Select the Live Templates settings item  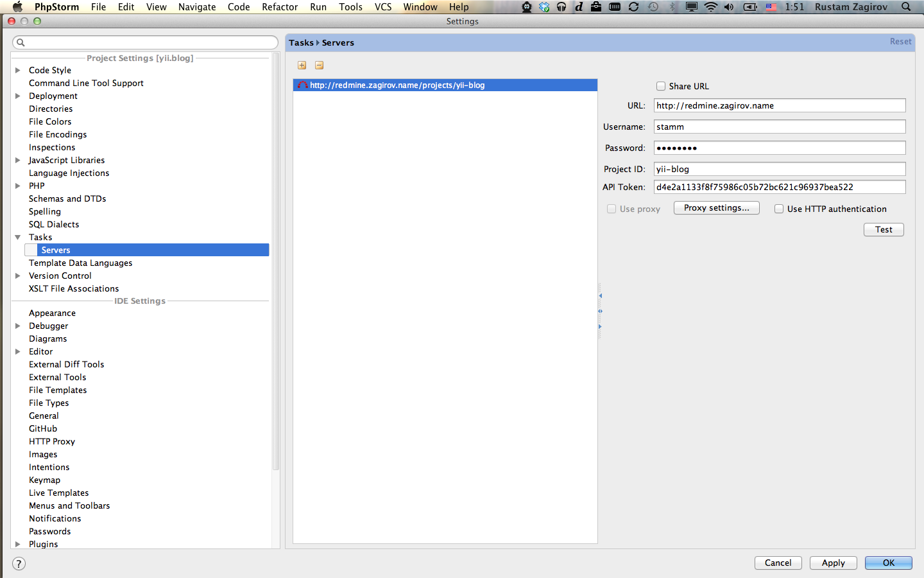click(x=59, y=493)
